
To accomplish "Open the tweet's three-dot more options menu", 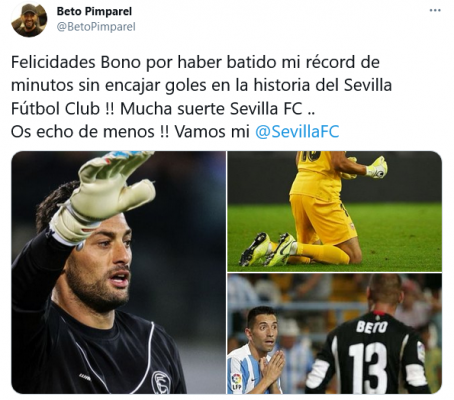I will click(x=435, y=11).
